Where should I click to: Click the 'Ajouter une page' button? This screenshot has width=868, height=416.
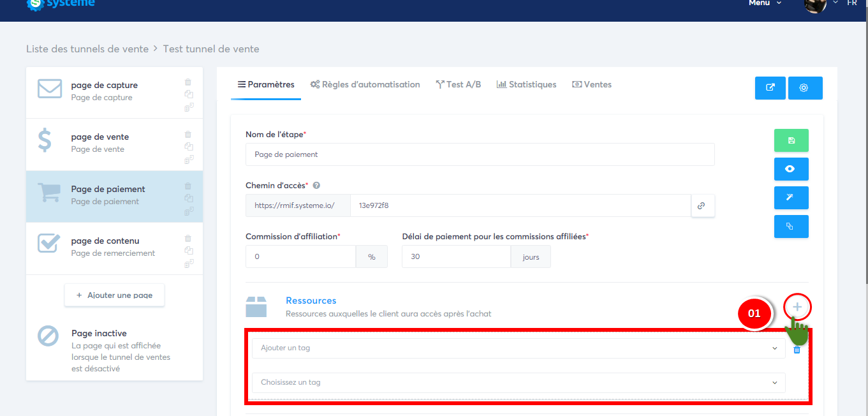[114, 295]
